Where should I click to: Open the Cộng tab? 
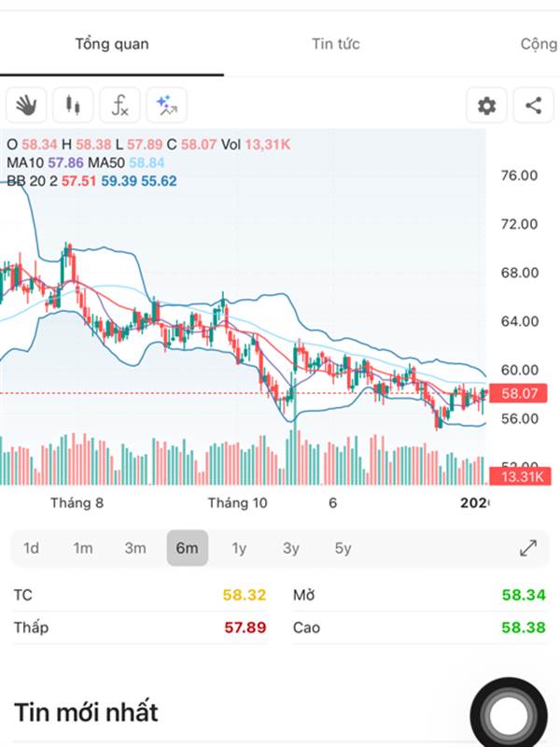(x=539, y=44)
